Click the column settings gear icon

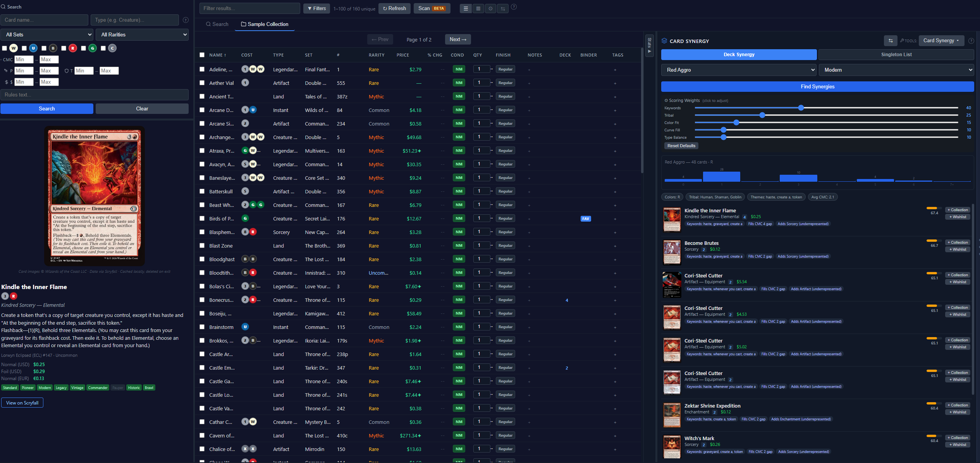(490, 9)
